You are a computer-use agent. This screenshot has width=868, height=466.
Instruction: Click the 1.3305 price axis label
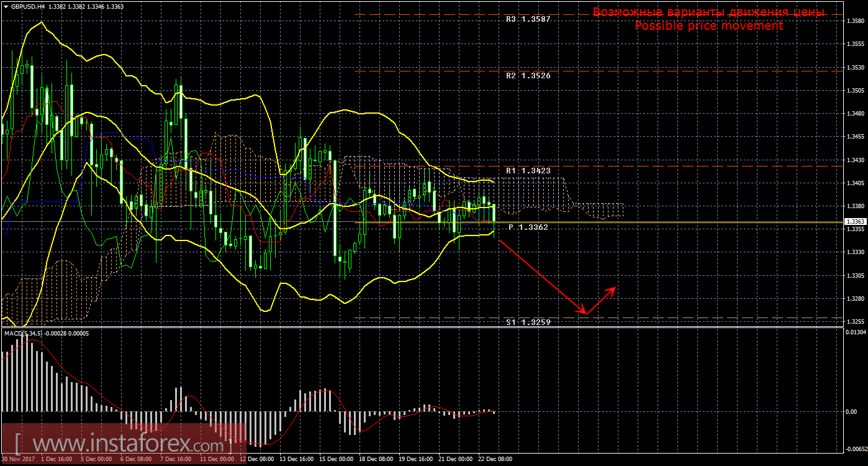(x=855, y=275)
